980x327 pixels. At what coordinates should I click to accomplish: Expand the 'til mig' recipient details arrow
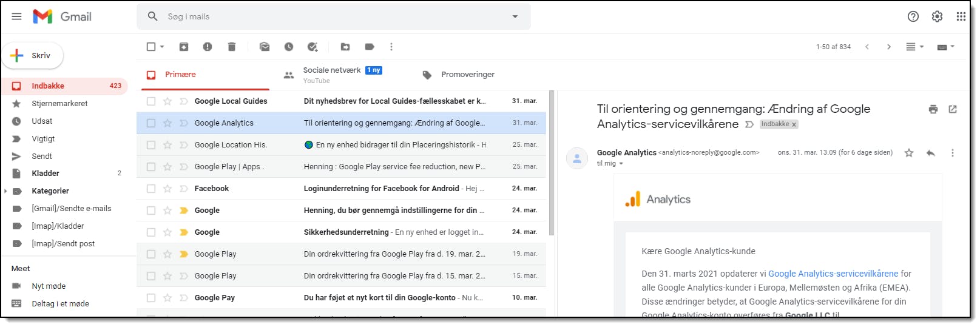pyautogui.click(x=621, y=164)
